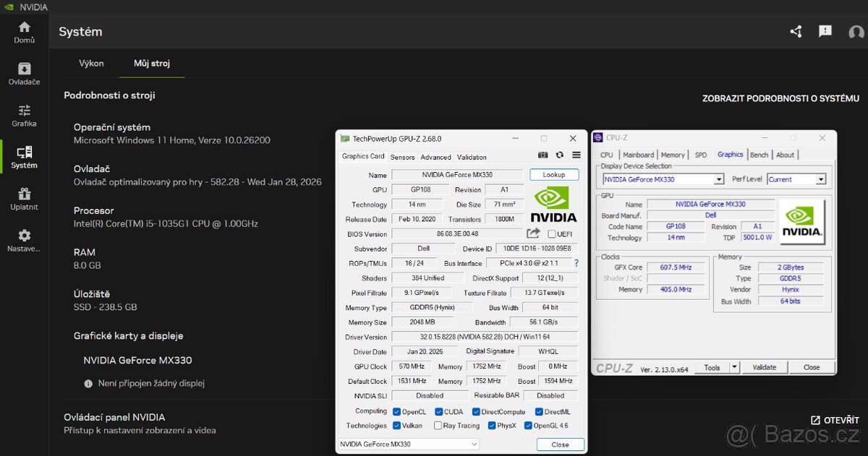Click bus interface question mark in GPU-Z
Viewport: 868px width, 456px height.
click(x=576, y=263)
